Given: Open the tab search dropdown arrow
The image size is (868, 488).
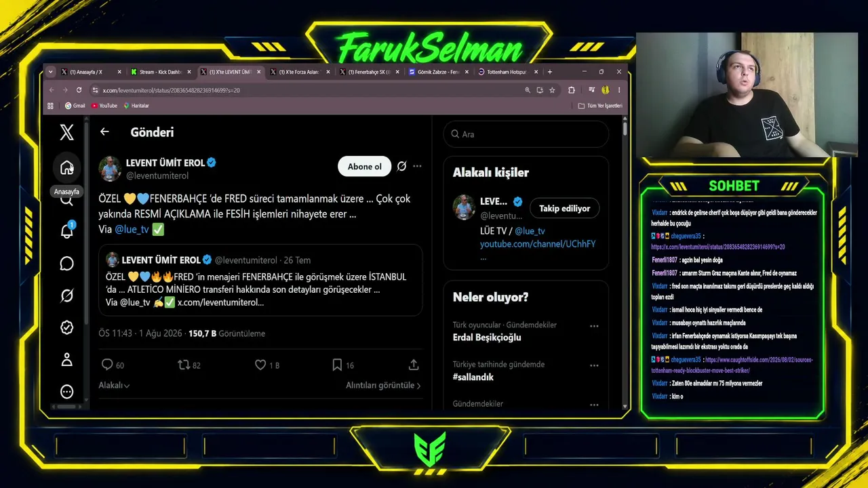Looking at the screenshot, I should 50,71.
